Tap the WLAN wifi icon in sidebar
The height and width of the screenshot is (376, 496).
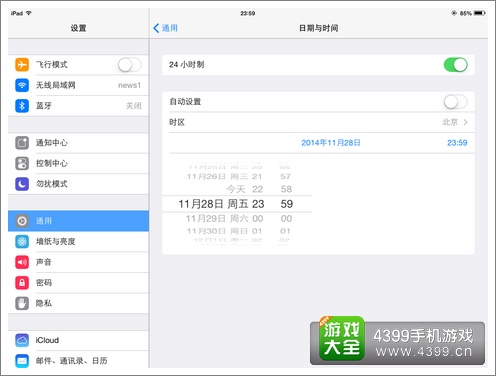[x=22, y=85]
